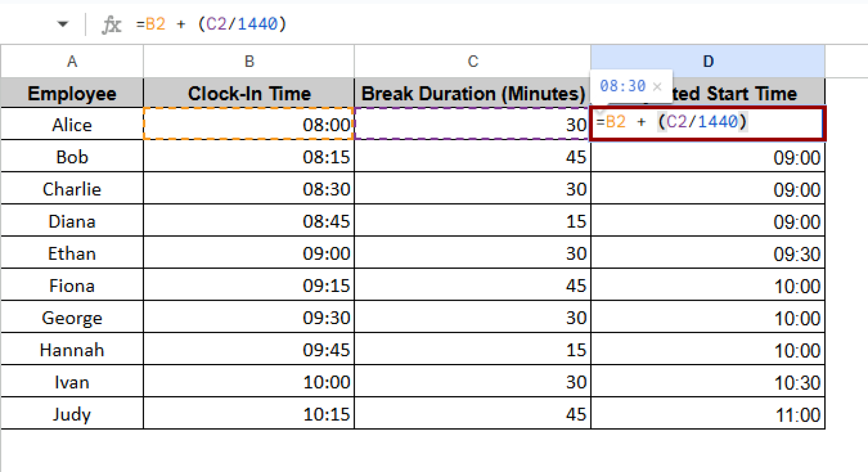Select Ivan's clock-in time 10:00 cell
Viewport: 868px width, 472px height.
click(x=248, y=382)
